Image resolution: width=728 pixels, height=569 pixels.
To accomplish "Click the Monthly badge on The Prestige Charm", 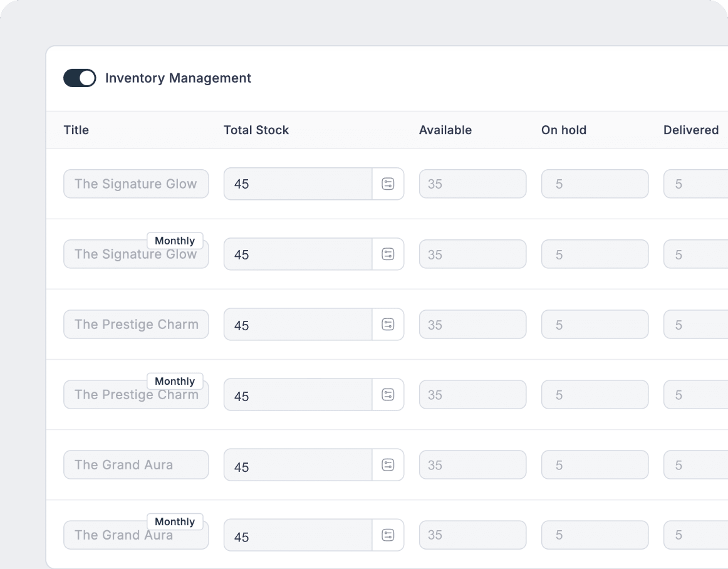I will pos(175,380).
